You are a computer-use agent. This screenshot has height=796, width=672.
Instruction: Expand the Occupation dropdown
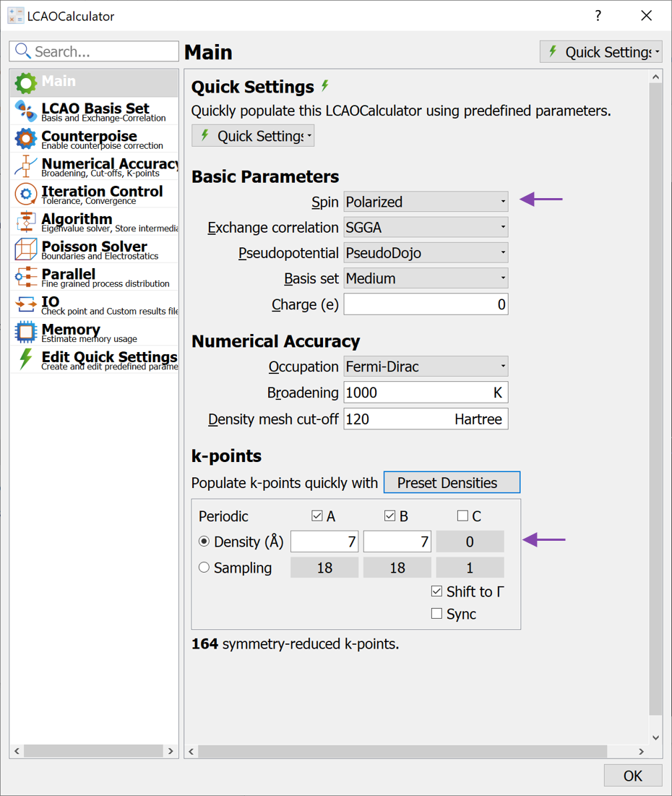(426, 366)
